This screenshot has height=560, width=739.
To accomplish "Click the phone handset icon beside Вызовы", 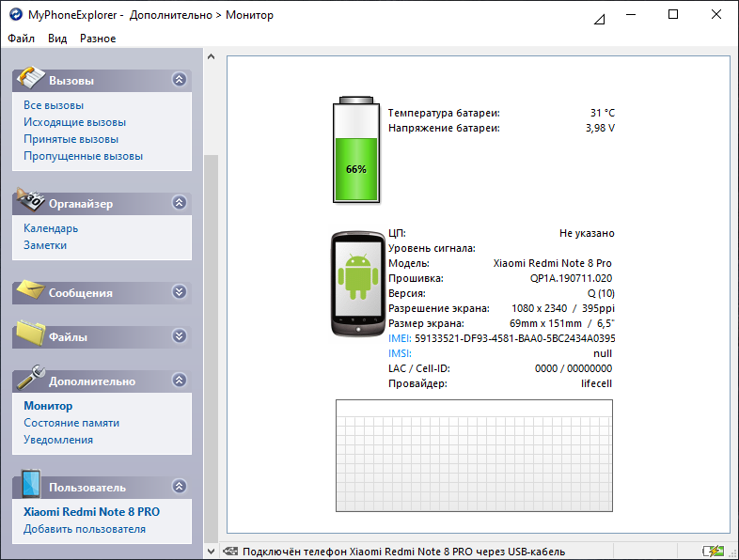I will click(31, 78).
